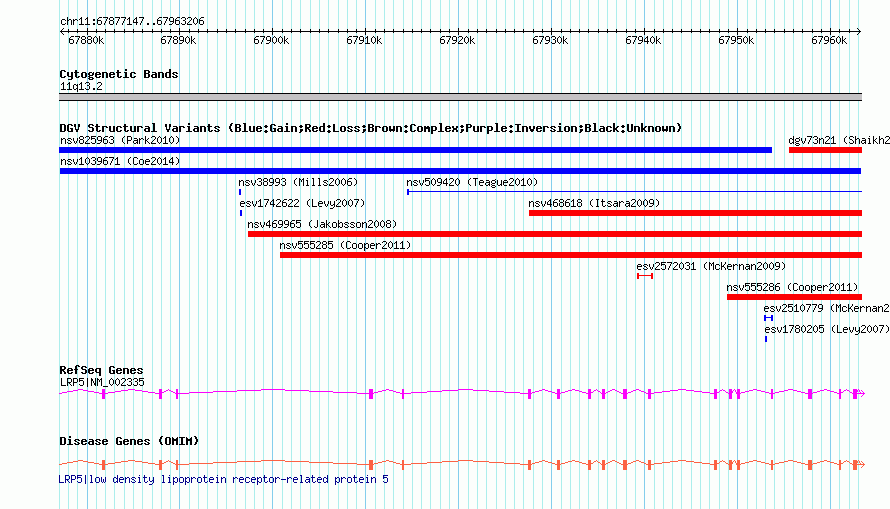Open the nsv1039671 (Coe2014) label
This screenshot has height=509, width=890.
coord(120,161)
